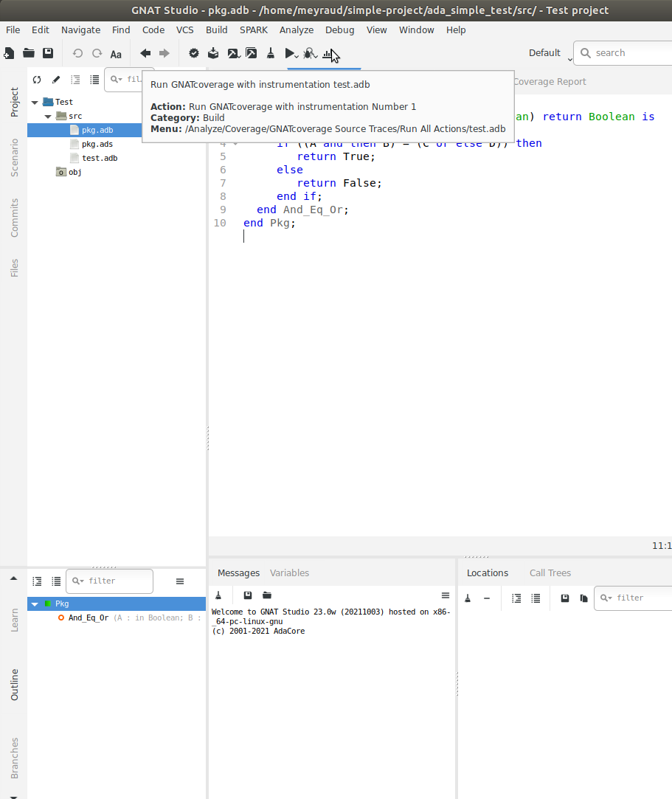The image size is (672, 799).
Task: Open the SPARK menu
Action: 254,30
